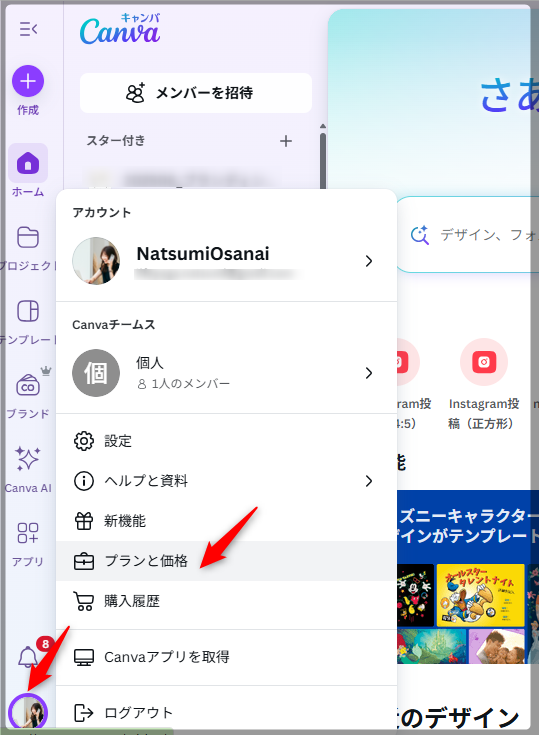Expand ヘルプと資料 submenu chevron
This screenshot has height=735, width=539.
(x=369, y=481)
